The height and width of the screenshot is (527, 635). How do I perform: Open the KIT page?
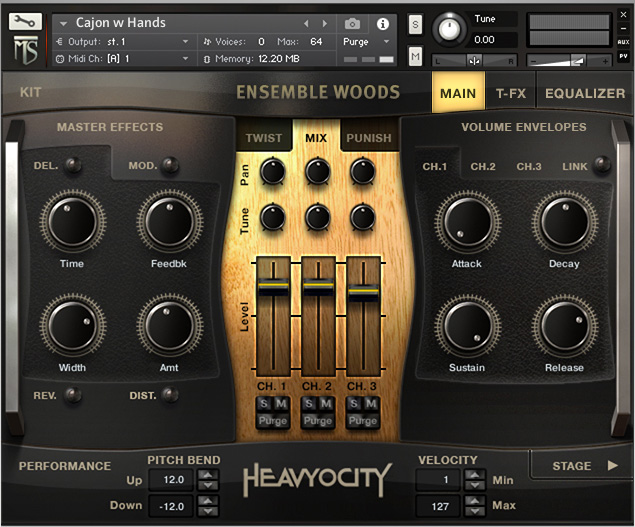coord(30,92)
